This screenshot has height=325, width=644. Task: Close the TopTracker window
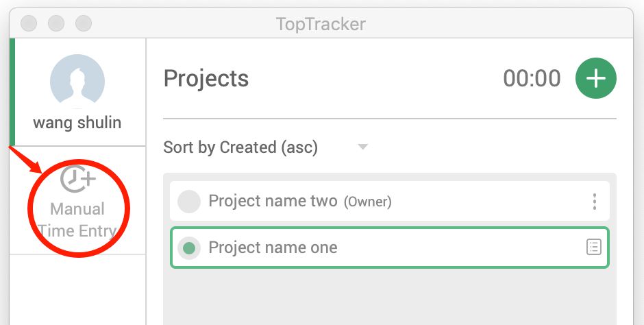[29, 23]
